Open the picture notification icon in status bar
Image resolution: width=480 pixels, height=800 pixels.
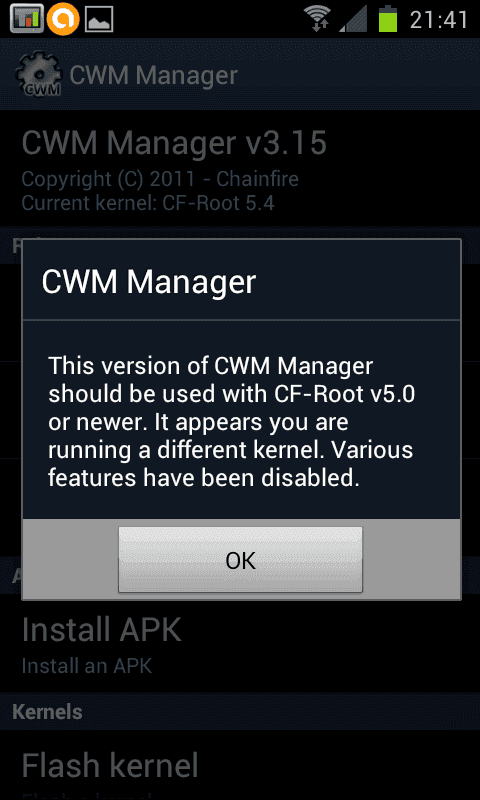click(99, 20)
